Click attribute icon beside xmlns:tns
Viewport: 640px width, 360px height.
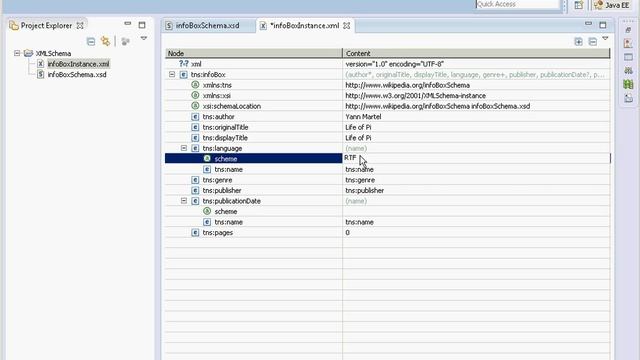(x=195, y=85)
